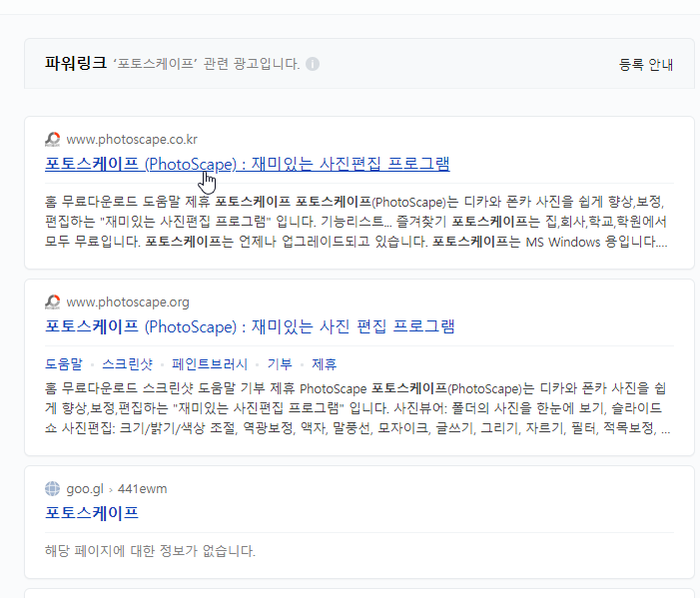
Task: Open the 도움말 sublink
Action: (64, 364)
